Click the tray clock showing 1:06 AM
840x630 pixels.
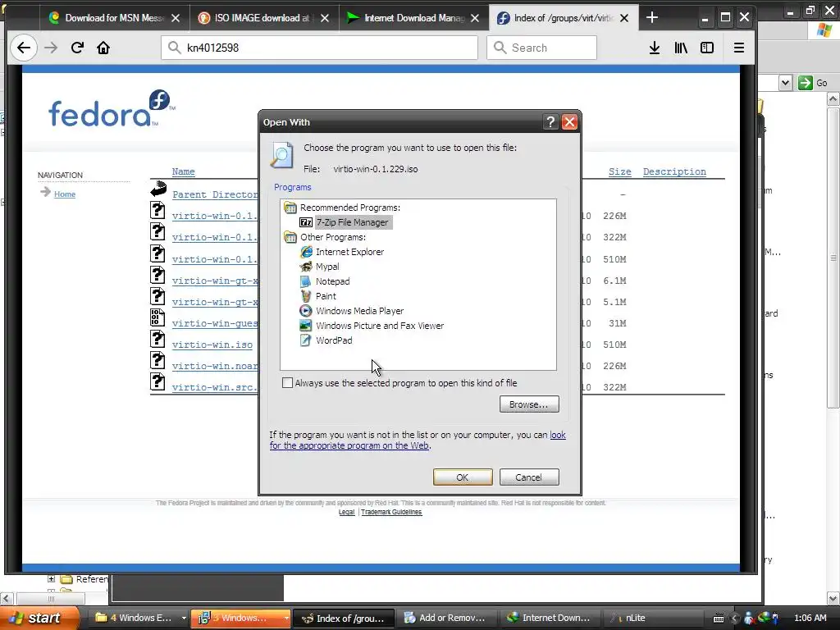coord(810,618)
